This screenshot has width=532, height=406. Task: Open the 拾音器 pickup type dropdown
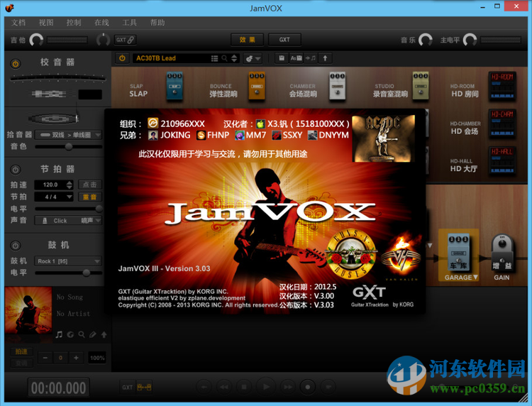pos(68,135)
